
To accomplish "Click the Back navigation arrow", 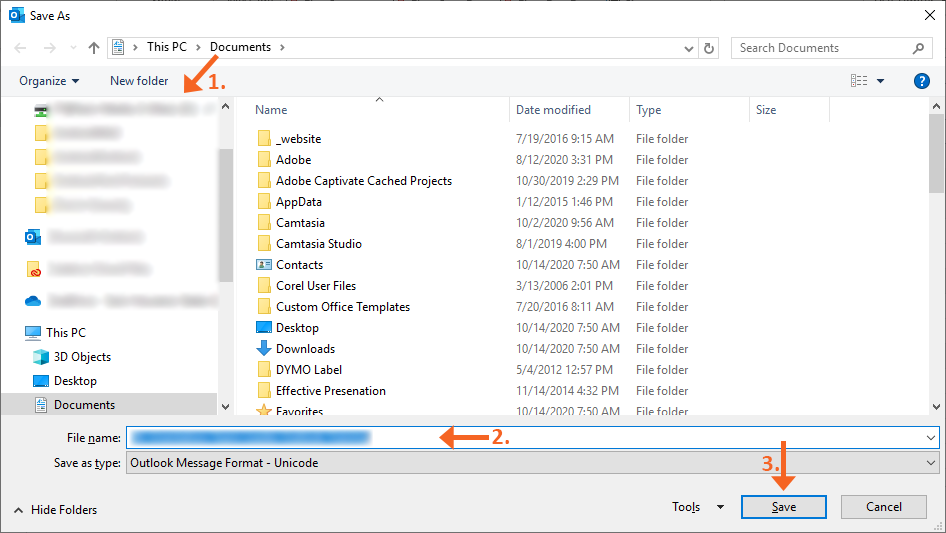I will [x=21, y=47].
